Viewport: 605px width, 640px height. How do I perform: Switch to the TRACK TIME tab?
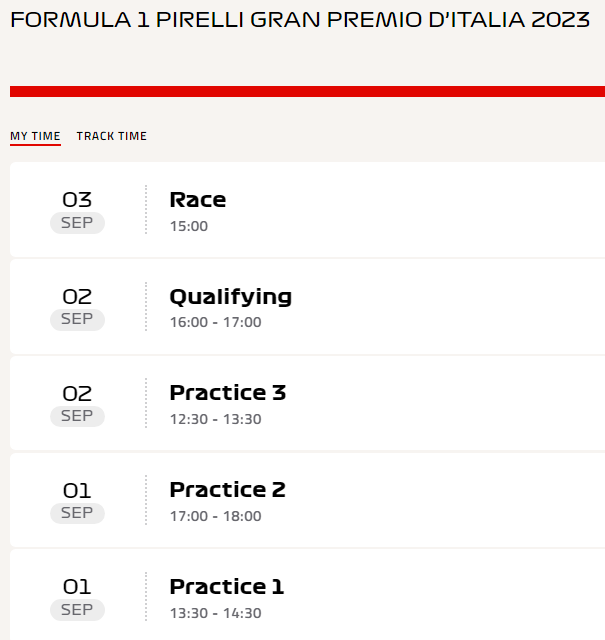[111, 136]
